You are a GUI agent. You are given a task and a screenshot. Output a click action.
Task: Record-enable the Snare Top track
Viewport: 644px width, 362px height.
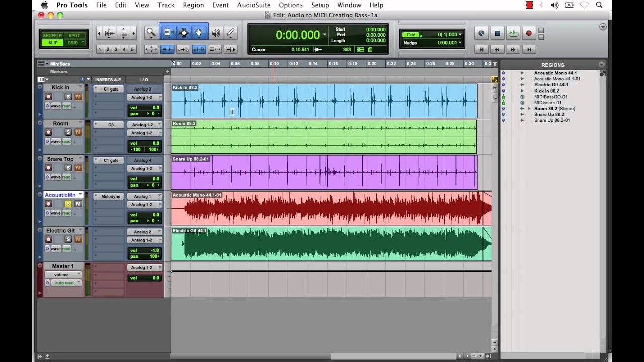48,168
